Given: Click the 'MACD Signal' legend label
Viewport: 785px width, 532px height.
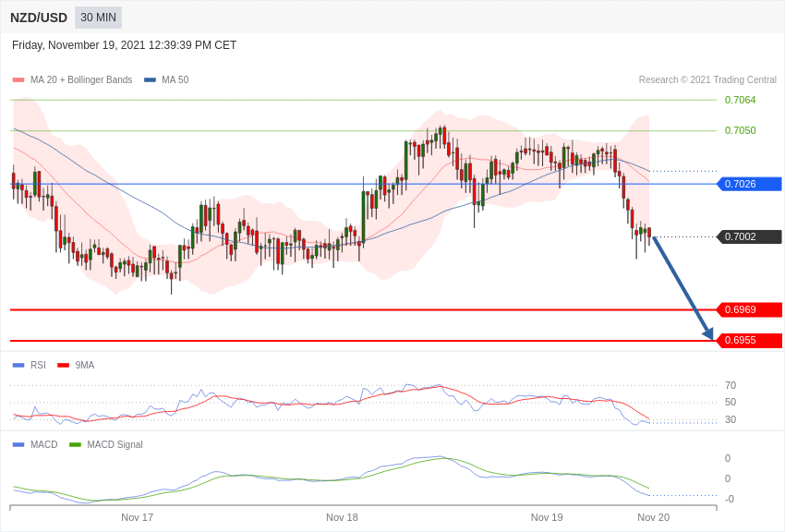Looking at the screenshot, I should 115,444.
